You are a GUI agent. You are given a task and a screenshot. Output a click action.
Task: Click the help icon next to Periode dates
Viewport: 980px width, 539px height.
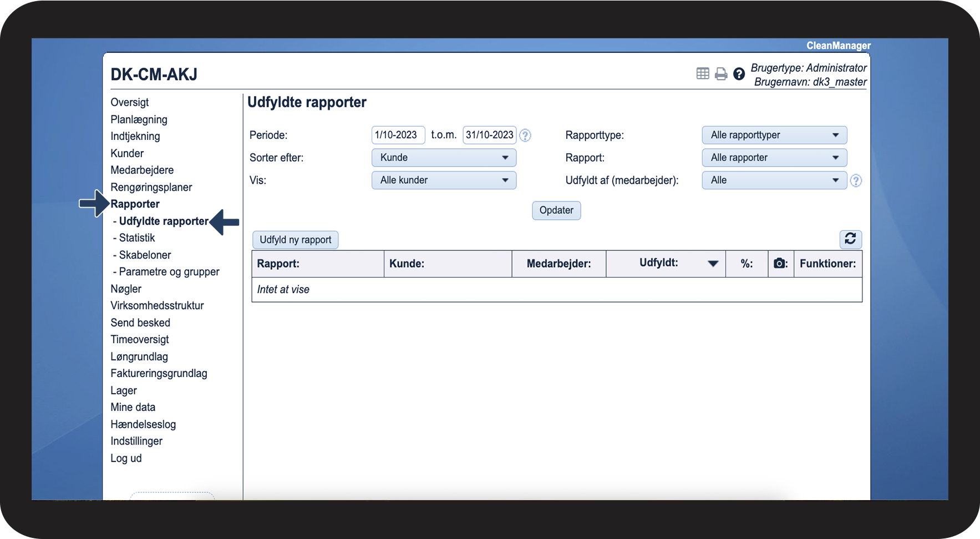pos(525,135)
